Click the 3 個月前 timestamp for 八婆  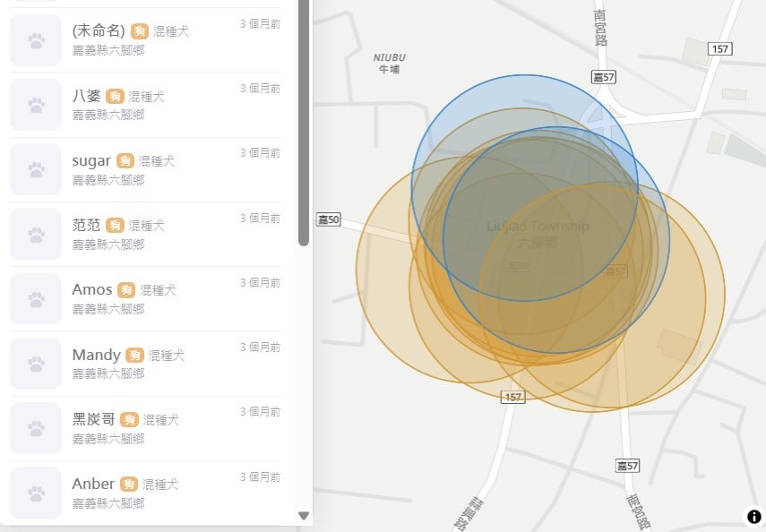(260, 89)
